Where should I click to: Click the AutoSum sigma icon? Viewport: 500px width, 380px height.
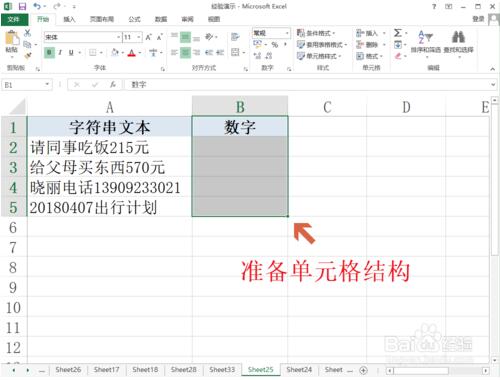coord(398,33)
